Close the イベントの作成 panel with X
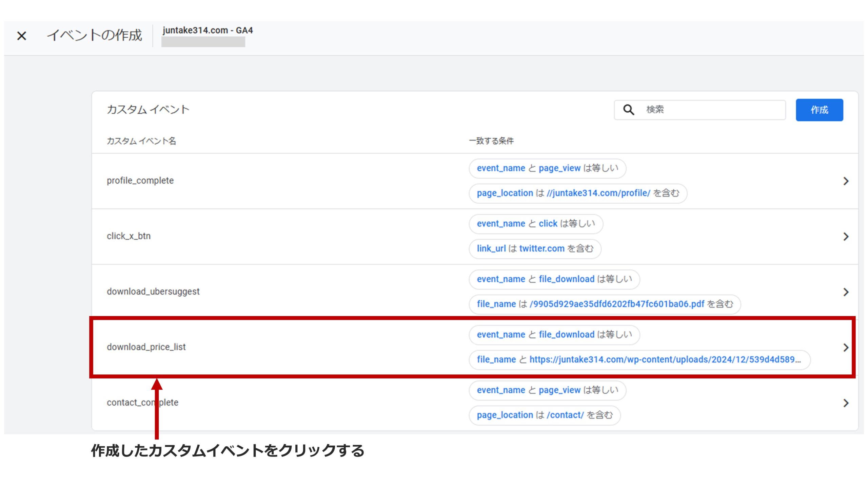The width and height of the screenshot is (868, 484). (22, 36)
